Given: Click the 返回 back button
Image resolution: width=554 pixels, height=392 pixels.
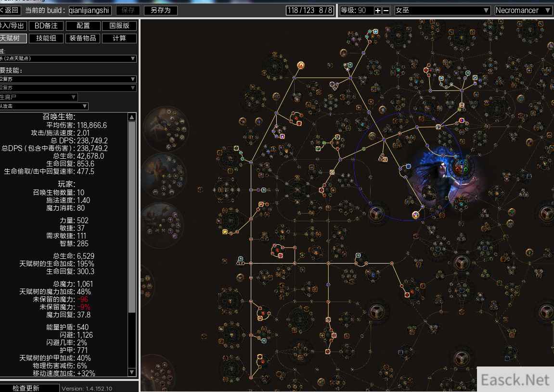Looking at the screenshot, I should [x=10, y=10].
